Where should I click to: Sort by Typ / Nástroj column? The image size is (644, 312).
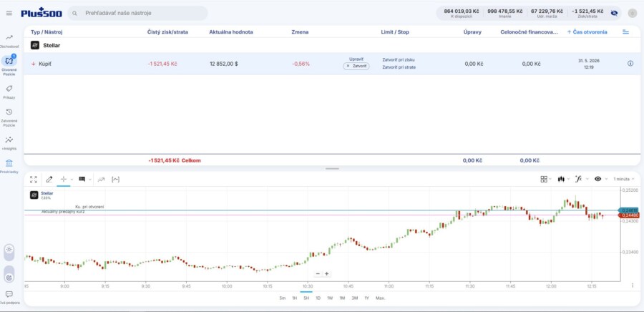click(47, 32)
